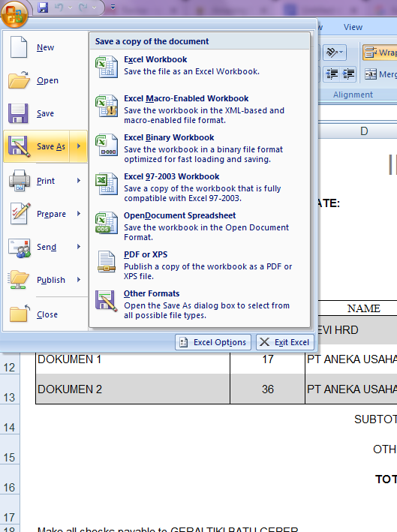Click the Binary Workbook file icon
Viewport: 397px width, 532px height.
[107, 145]
